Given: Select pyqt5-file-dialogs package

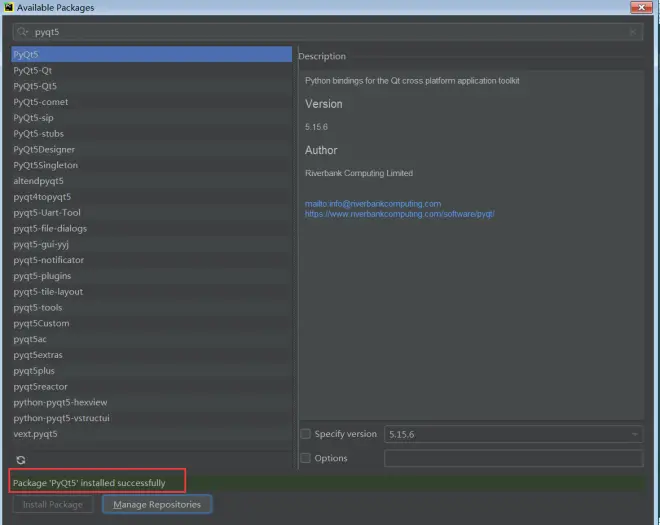Looking at the screenshot, I should tap(152, 229).
